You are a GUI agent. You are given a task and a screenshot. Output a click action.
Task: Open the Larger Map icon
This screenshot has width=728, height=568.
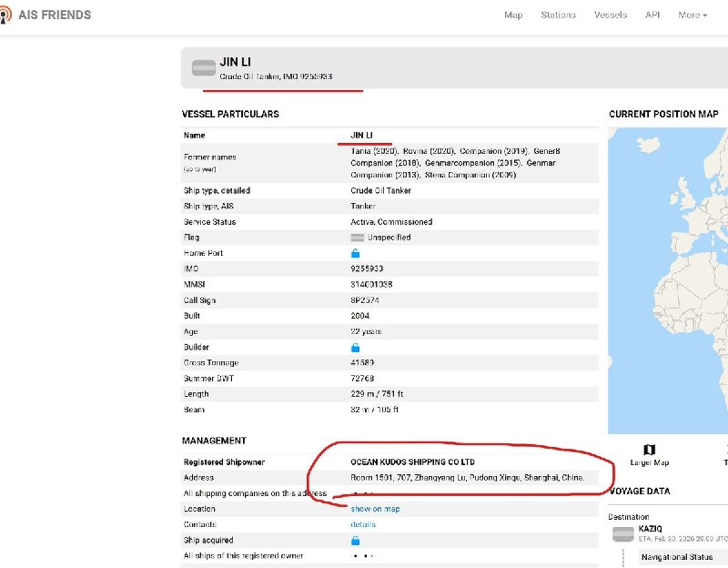(649, 449)
